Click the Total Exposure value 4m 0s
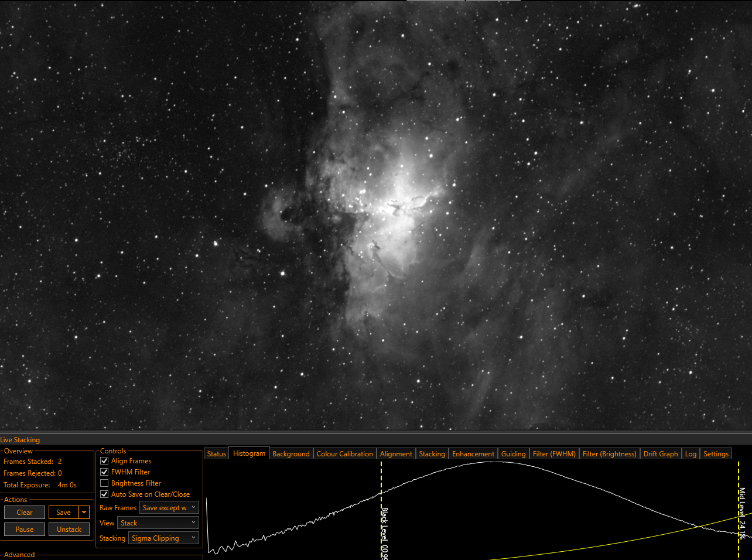Viewport: 752px width, 560px height. point(67,485)
